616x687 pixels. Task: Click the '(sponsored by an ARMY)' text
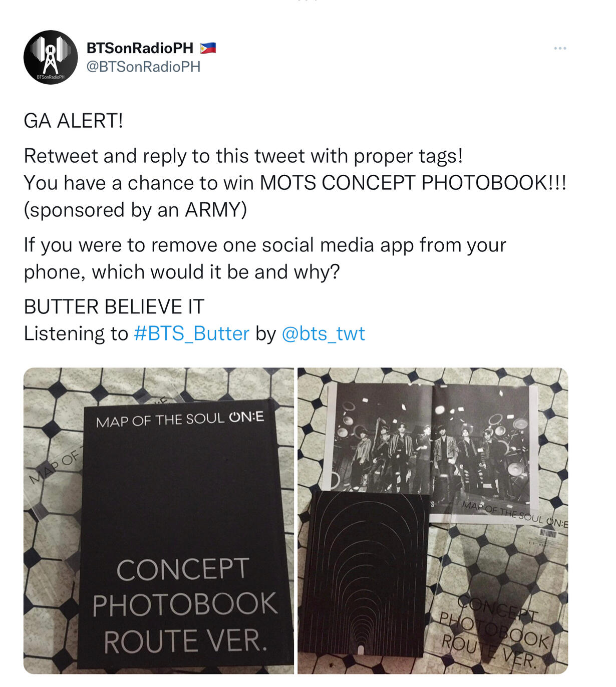(x=135, y=210)
